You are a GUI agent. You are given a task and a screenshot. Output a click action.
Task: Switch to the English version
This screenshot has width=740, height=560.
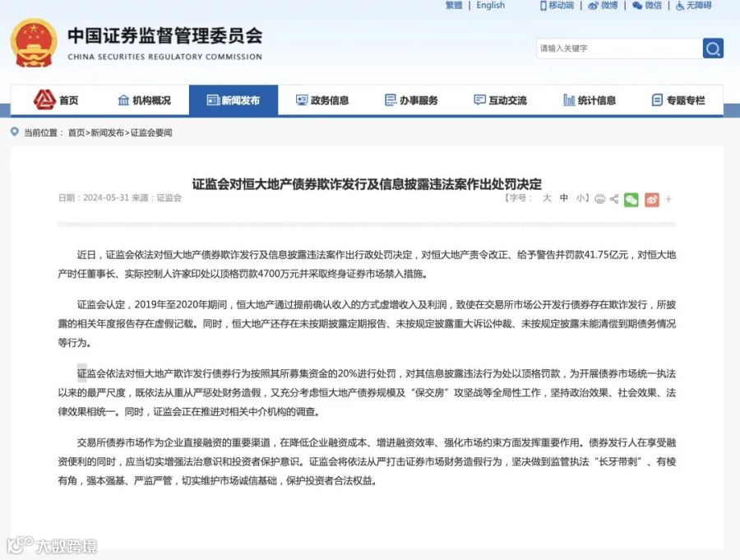coord(490,5)
